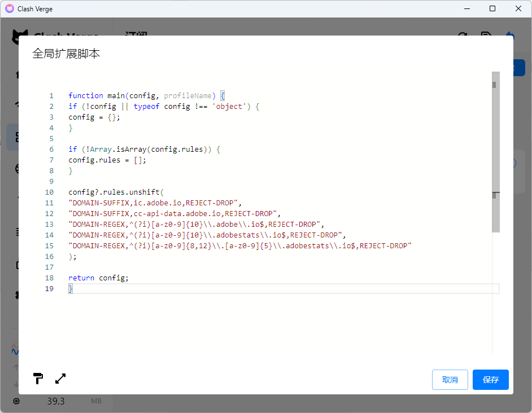
Task: Click line 15 adobestats regex rule
Action: [x=240, y=246]
